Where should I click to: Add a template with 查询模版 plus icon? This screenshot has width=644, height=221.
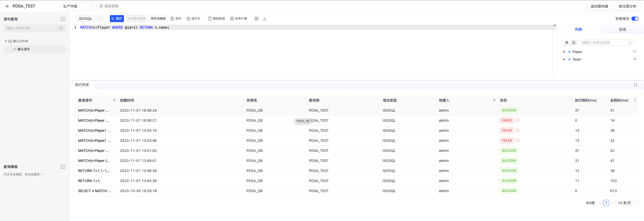click(63, 167)
